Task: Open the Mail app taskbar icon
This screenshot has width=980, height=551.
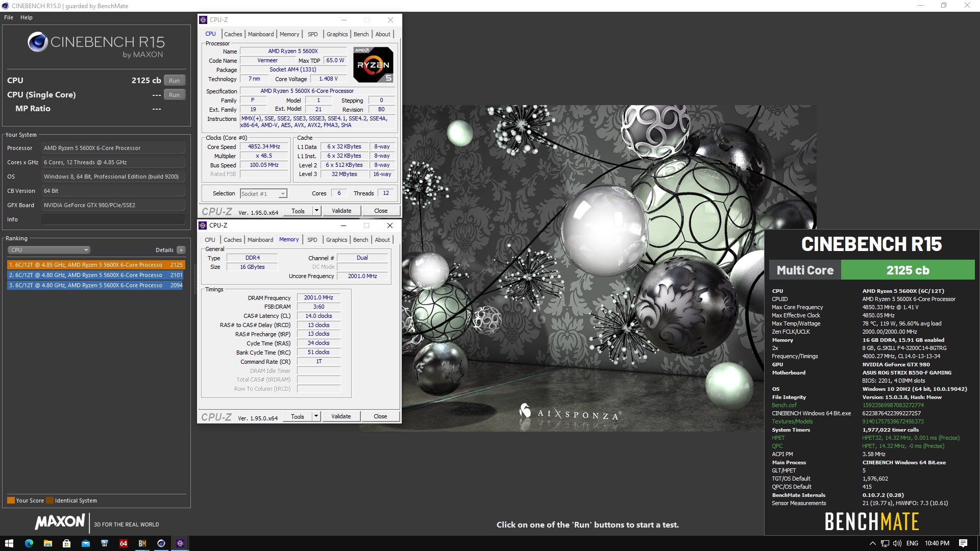Action: [85, 543]
